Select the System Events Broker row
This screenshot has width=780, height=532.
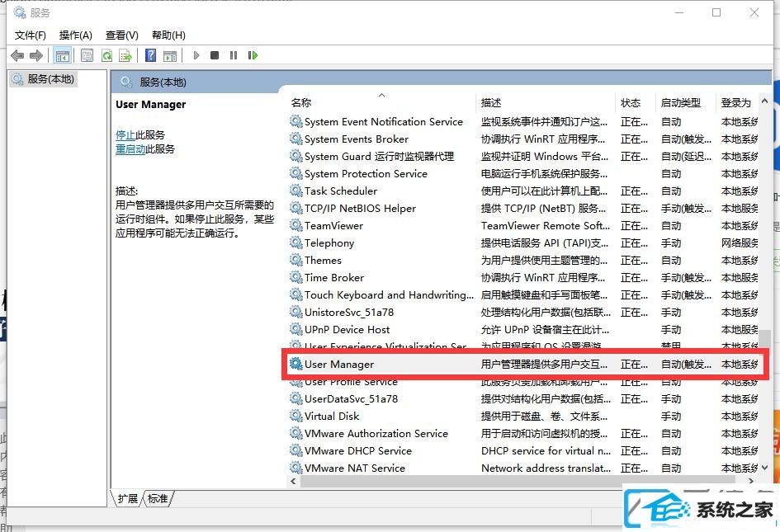point(523,139)
